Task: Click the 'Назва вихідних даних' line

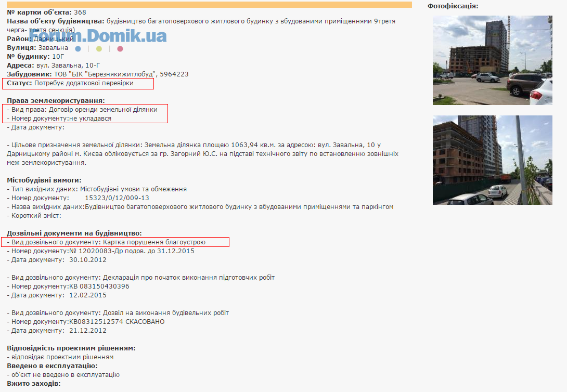Action: click(x=200, y=207)
